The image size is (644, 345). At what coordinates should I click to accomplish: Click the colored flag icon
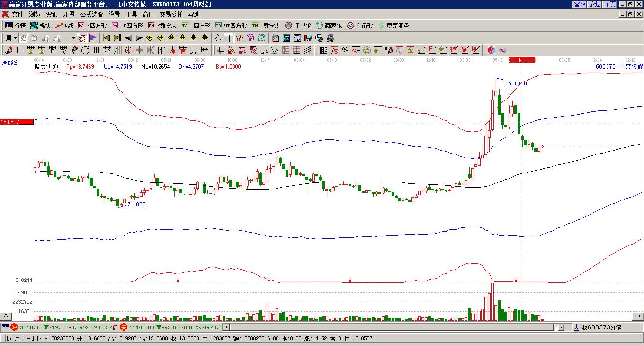click(93, 38)
